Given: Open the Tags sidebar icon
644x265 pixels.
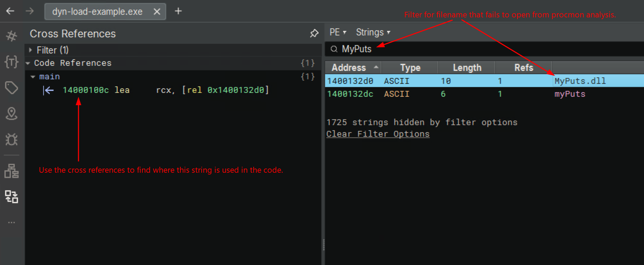Looking at the screenshot, I should pos(12,88).
